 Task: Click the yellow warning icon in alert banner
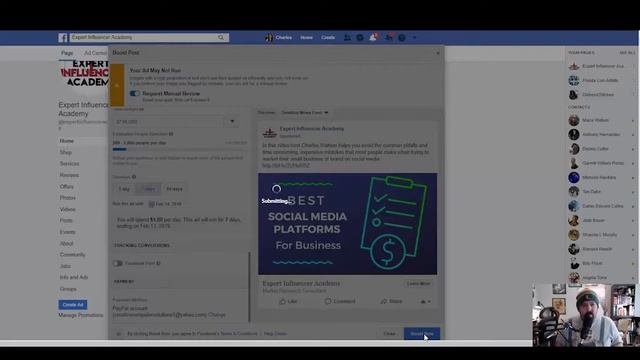pyautogui.click(x=117, y=85)
